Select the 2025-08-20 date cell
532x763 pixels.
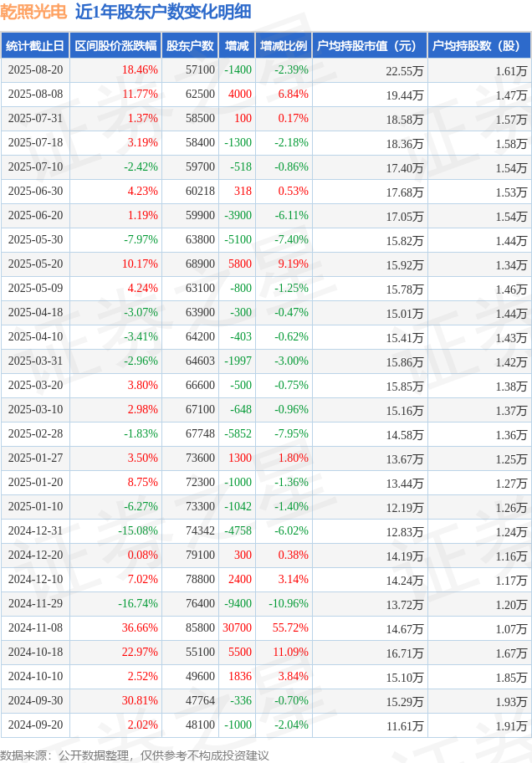click(35, 70)
